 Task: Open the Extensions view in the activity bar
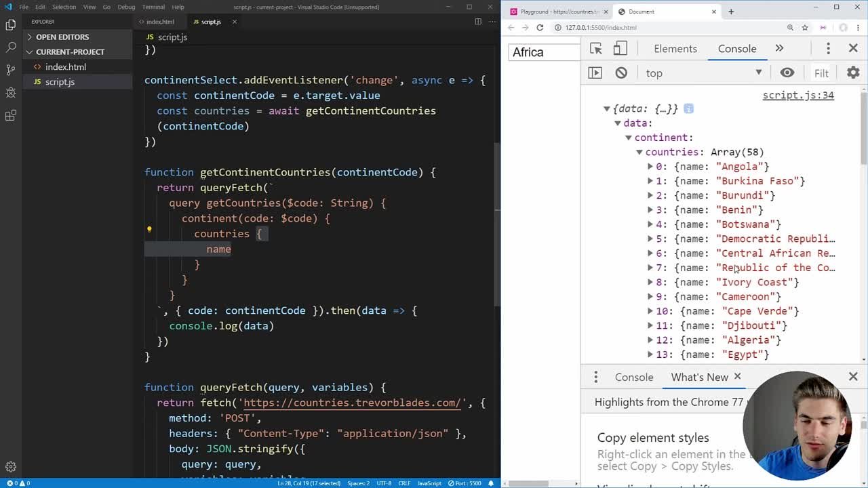[x=10, y=115]
